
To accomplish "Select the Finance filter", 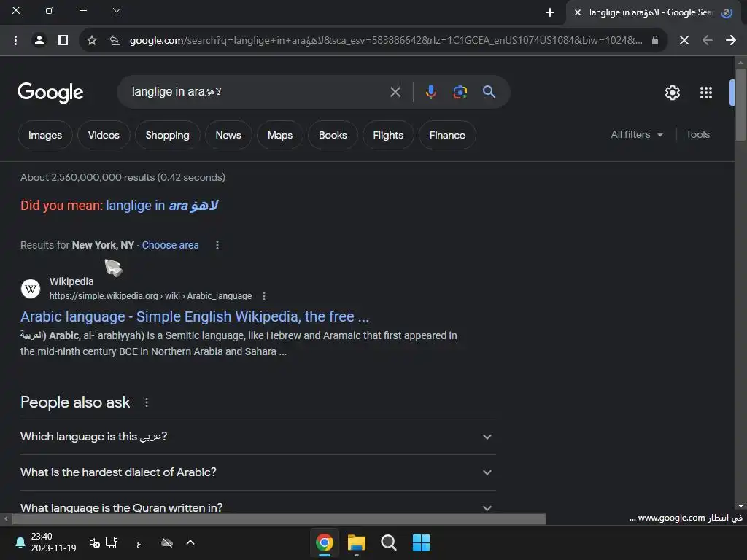I will tap(447, 135).
